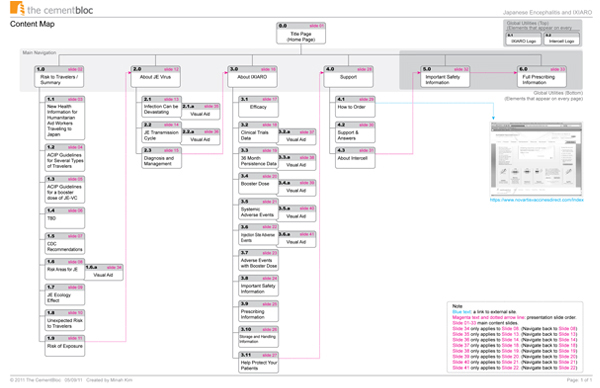Click the 2011 The CementBloc copyright footer
The image size is (600, 388).
click(x=71, y=380)
